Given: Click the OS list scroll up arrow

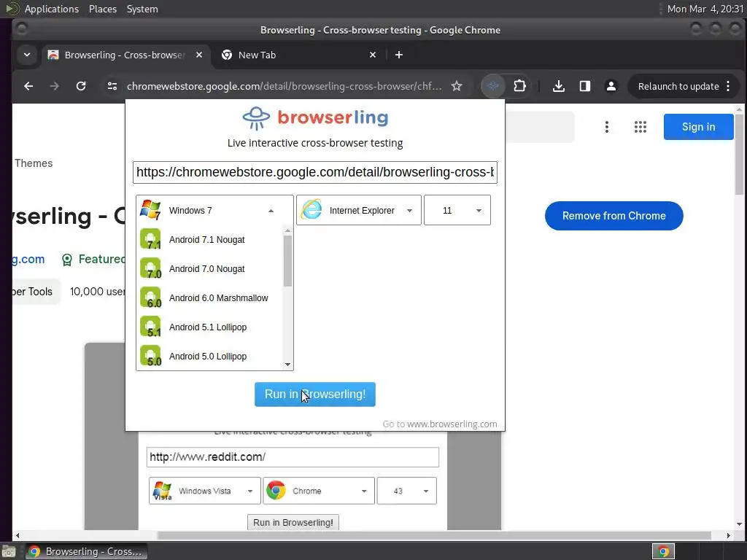Looking at the screenshot, I should pyautogui.click(x=287, y=231).
